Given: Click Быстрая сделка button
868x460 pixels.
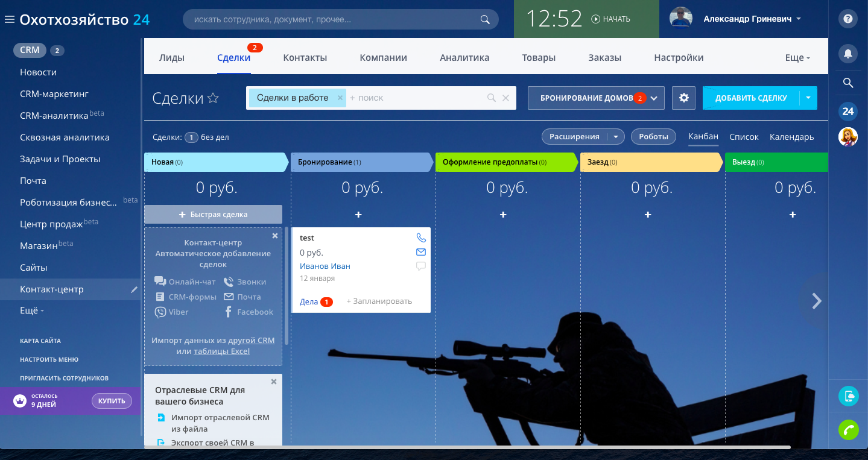Looking at the screenshot, I should point(213,214).
